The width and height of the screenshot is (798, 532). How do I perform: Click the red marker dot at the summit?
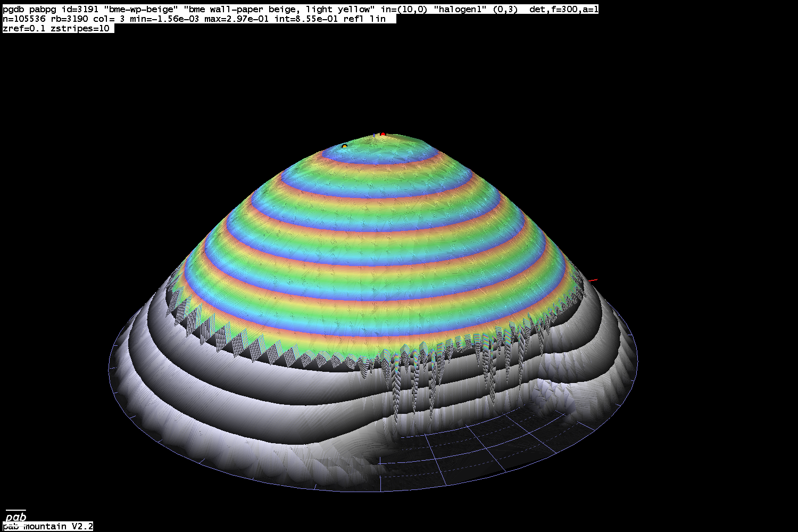tap(382, 134)
